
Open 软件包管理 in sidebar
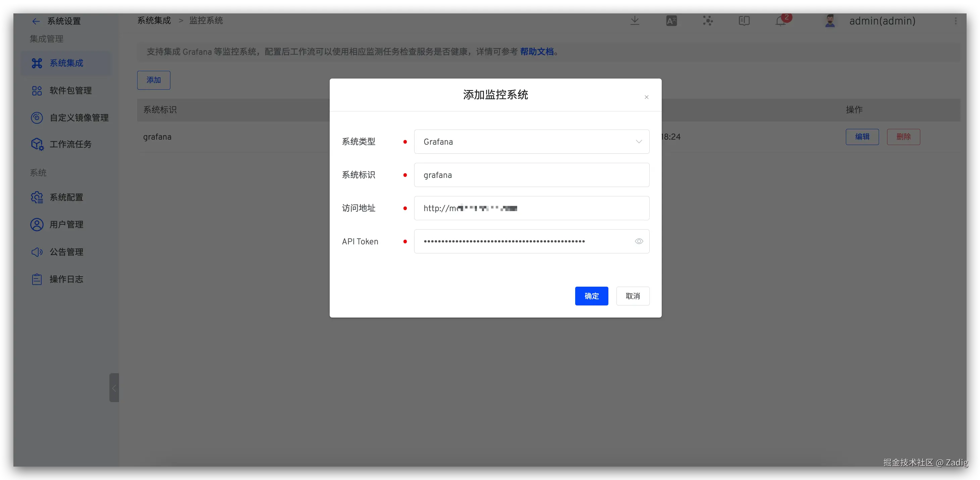click(x=70, y=91)
